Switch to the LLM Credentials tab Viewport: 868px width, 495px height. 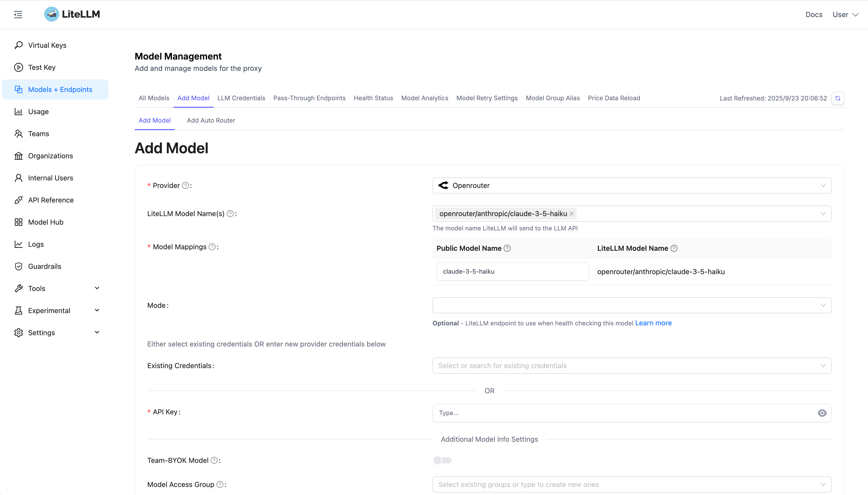click(241, 98)
